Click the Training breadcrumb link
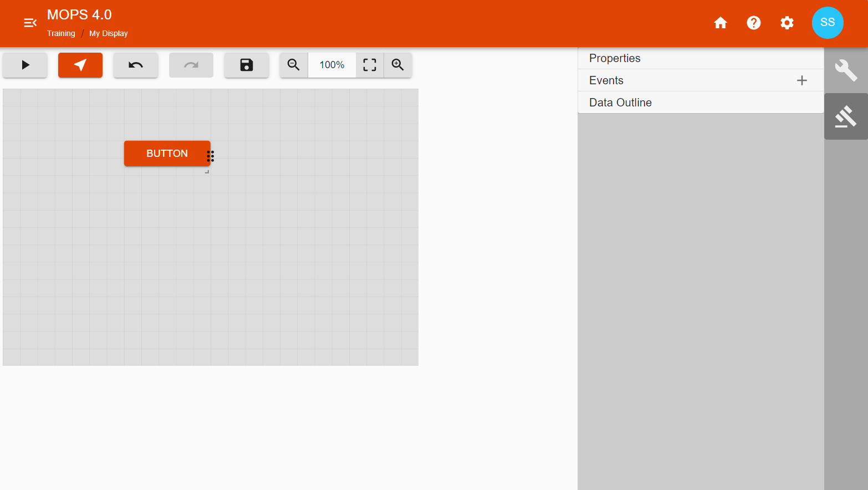Image resolution: width=868 pixels, height=490 pixels. point(61,33)
